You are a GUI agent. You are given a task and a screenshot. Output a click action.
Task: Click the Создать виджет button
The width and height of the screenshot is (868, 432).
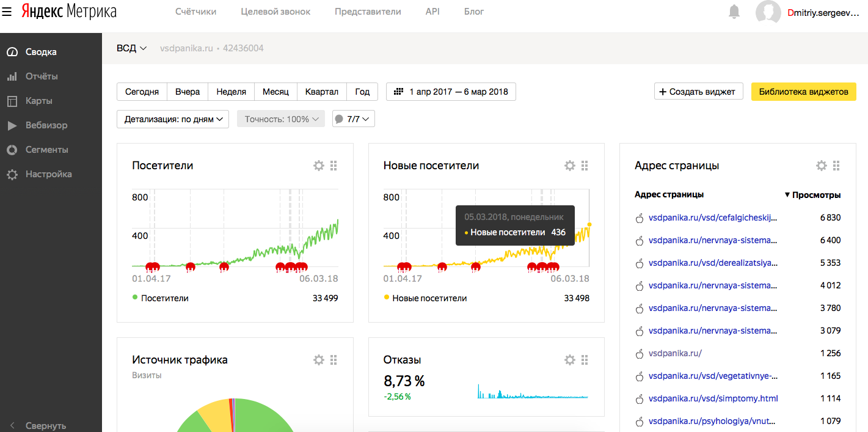pos(699,92)
